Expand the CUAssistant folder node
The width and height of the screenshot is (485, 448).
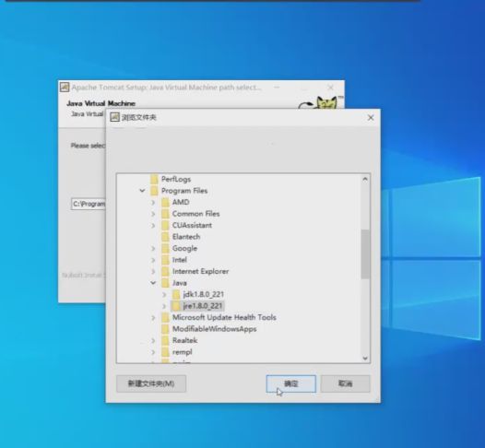153,226
